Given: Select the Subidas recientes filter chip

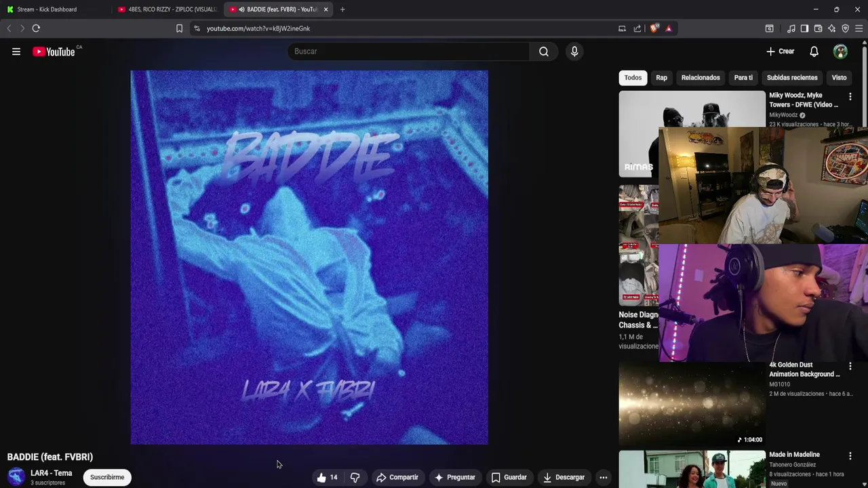Looking at the screenshot, I should pyautogui.click(x=792, y=77).
